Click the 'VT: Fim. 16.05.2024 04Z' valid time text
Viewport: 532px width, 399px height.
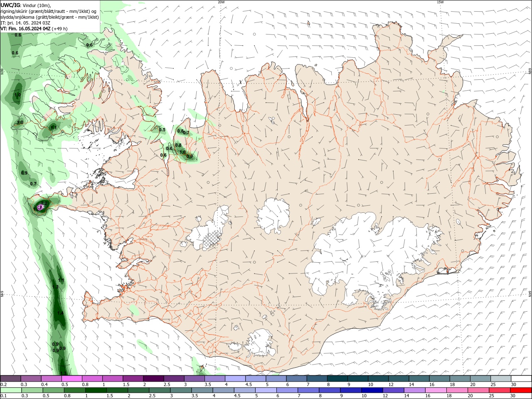pyautogui.click(x=26, y=29)
